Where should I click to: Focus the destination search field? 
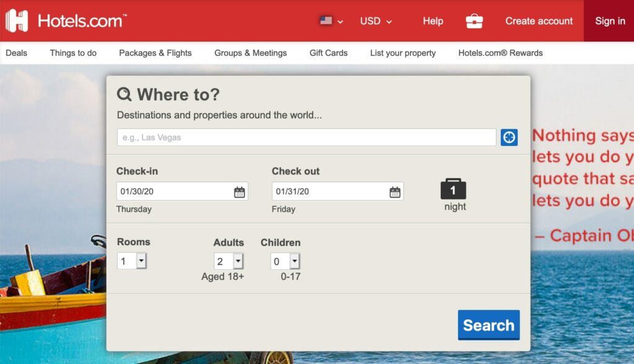(x=306, y=137)
